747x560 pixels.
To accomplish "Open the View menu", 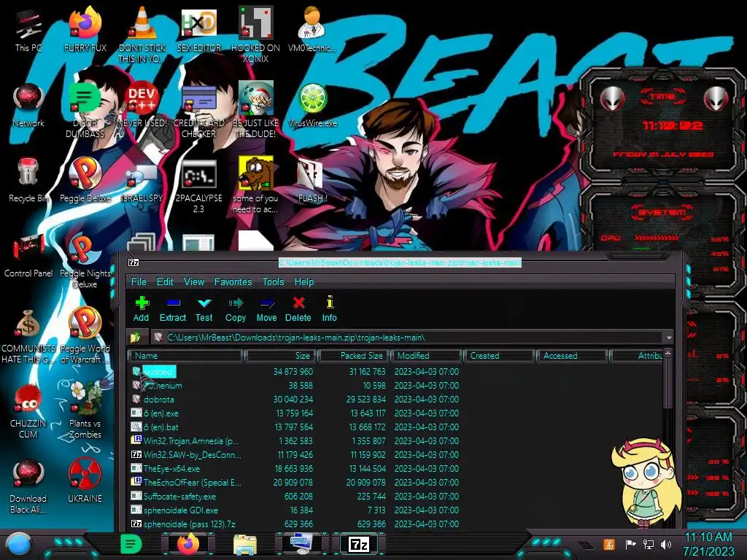I will tap(194, 281).
